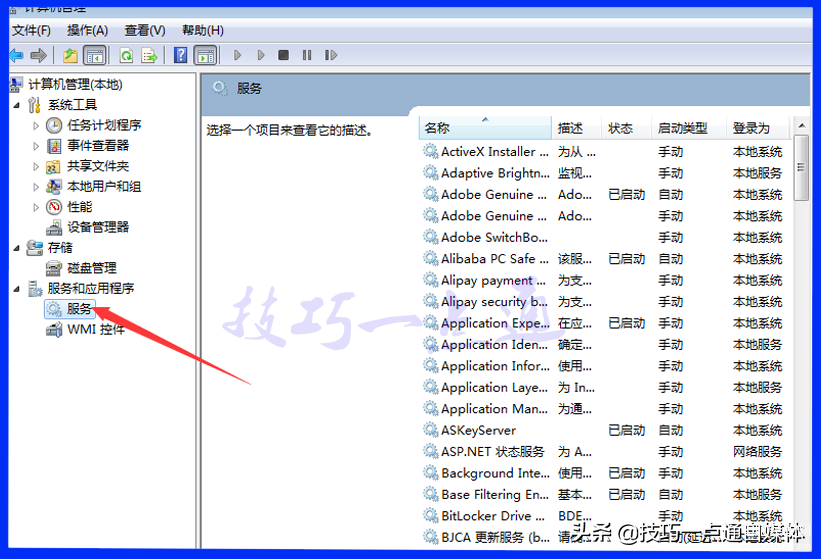Select the ASKeyServer service

click(x=602, y=431)
